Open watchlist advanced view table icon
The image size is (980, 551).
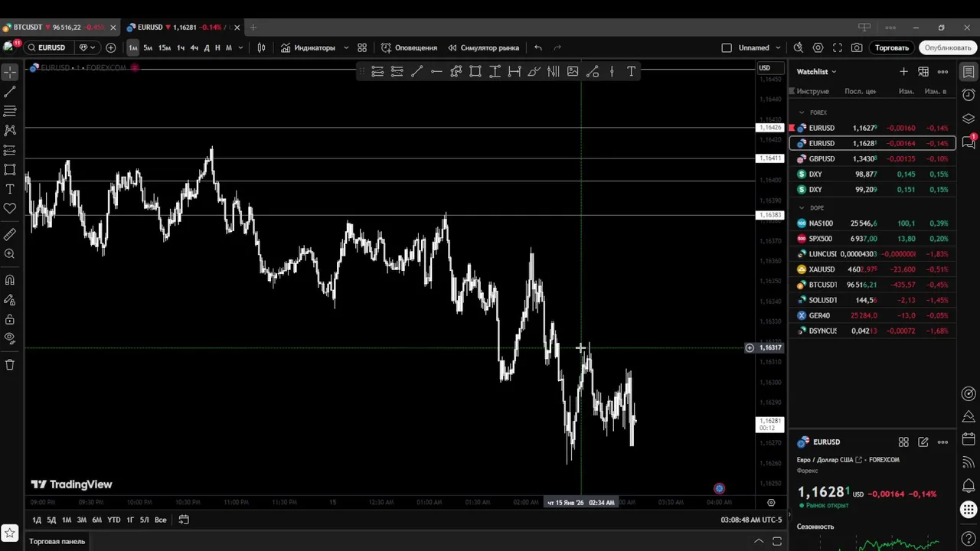pos(923,71)
